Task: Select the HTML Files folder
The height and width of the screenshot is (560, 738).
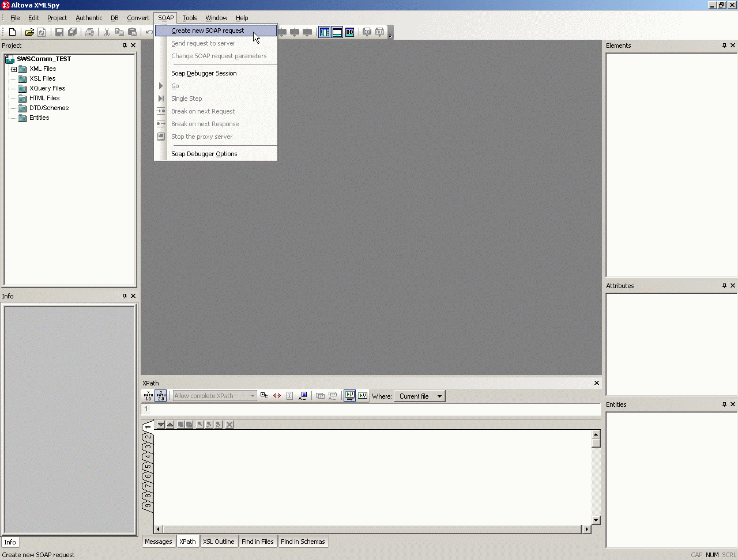Action: (x=44, y=98)
